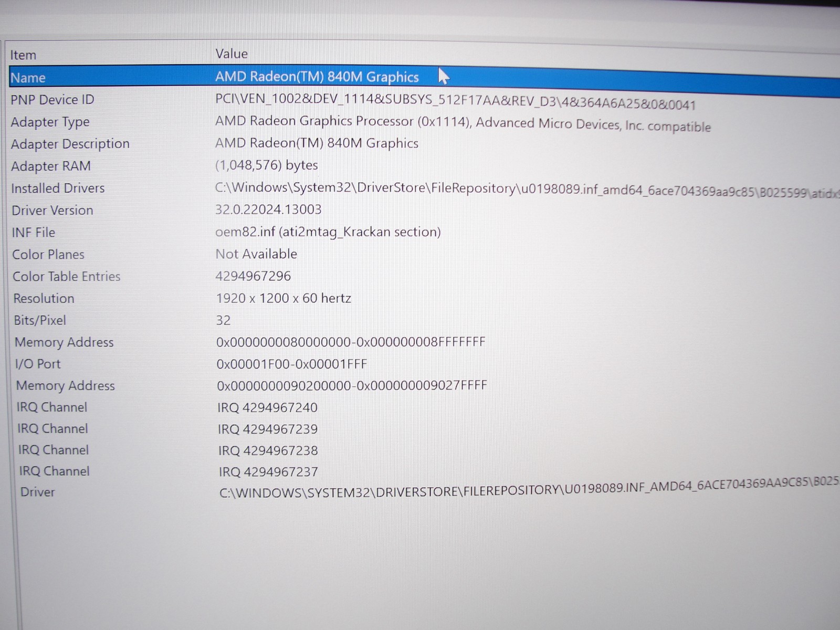Click the IRQ 4294967237 value
This screenshot has width=840, height=630.
click(268, 471)
